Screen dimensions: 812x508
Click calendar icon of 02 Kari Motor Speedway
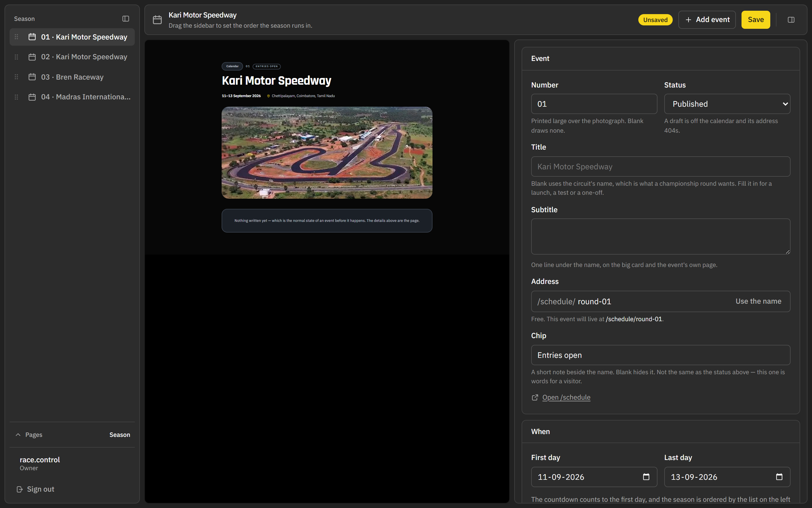click(32, 57)
